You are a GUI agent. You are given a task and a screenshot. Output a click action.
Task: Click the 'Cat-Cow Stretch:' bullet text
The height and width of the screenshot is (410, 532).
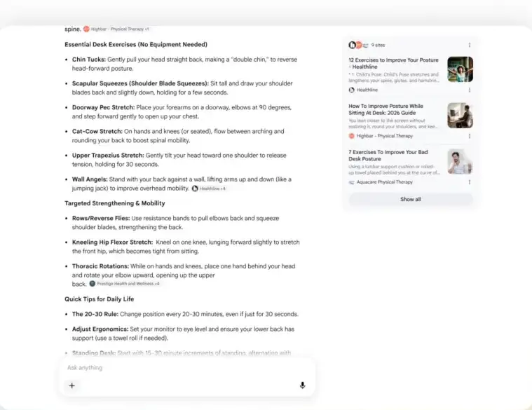coord(97,131)
